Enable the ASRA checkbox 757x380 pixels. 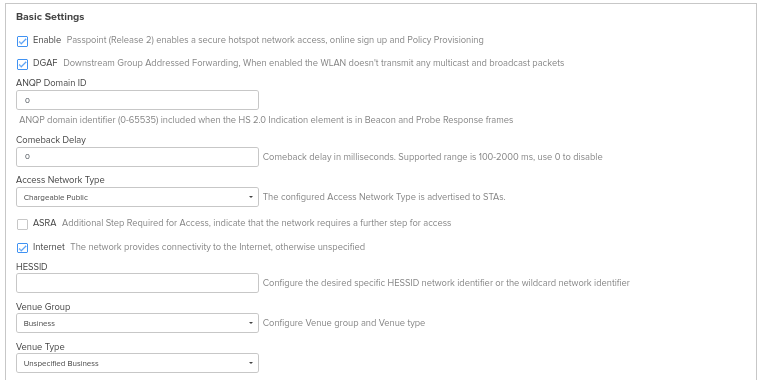(22, 224)
